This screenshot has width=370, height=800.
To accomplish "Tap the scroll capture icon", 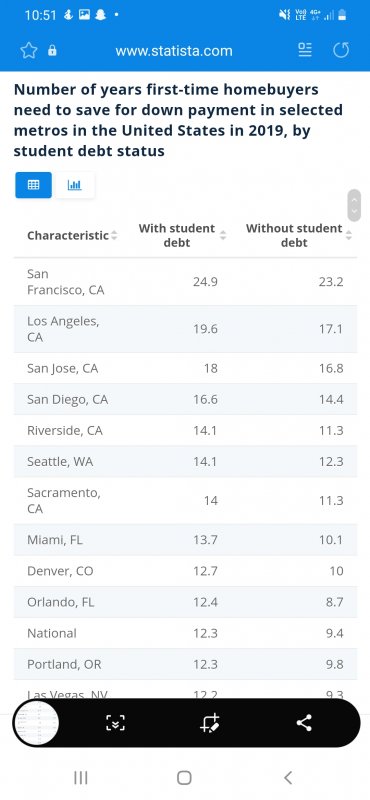I will pos(115,722).
